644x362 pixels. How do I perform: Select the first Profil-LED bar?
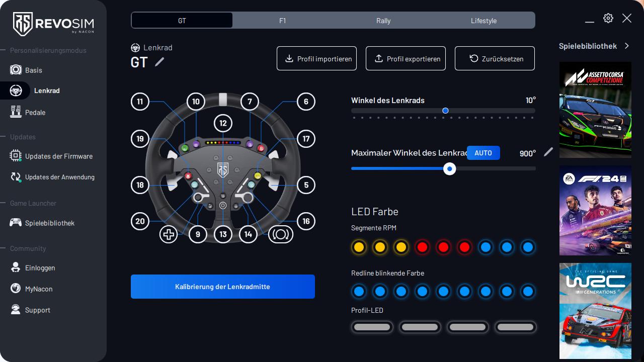(372, 327)
